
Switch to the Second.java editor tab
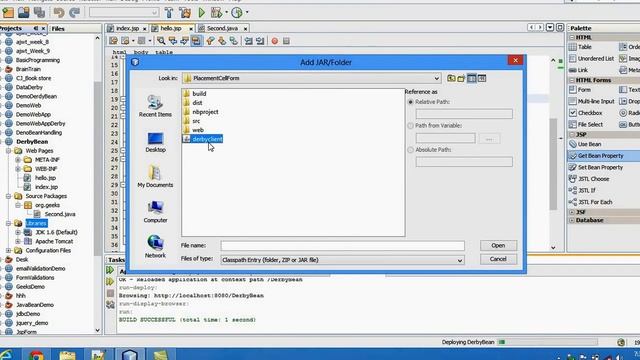pos(222,28)
